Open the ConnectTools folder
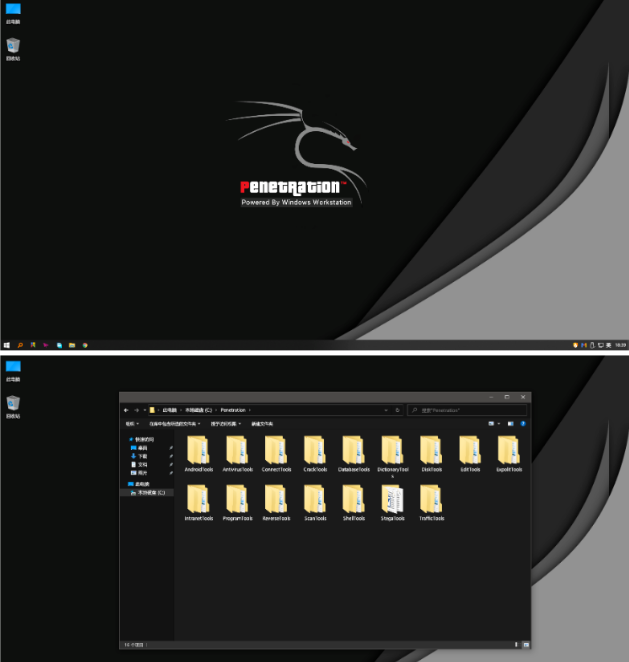Viewport: 629px width, 662px height. pos(276,454)
